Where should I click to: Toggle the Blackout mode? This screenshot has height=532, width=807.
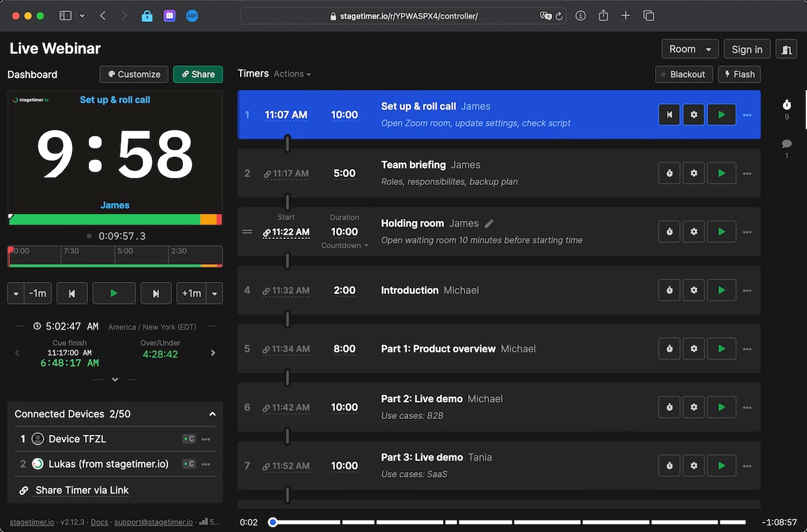click(x=683, y=74)
